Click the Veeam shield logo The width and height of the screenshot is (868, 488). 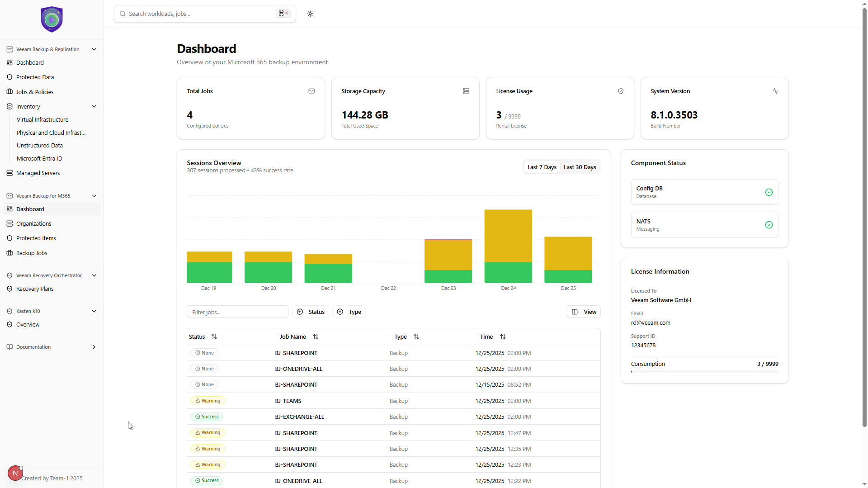point(52,19)
